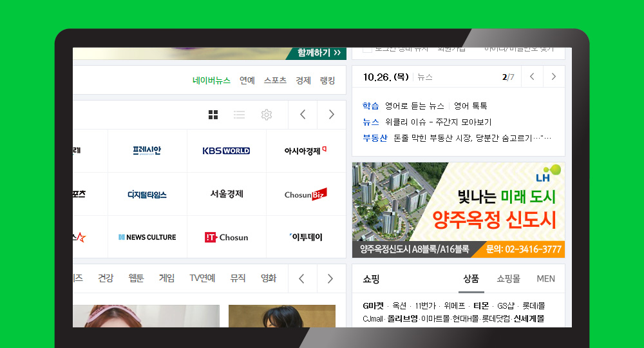Open 11번가 shopping link
The height and width of the screenshot is (348, 644).
click(x=425, y=305)
